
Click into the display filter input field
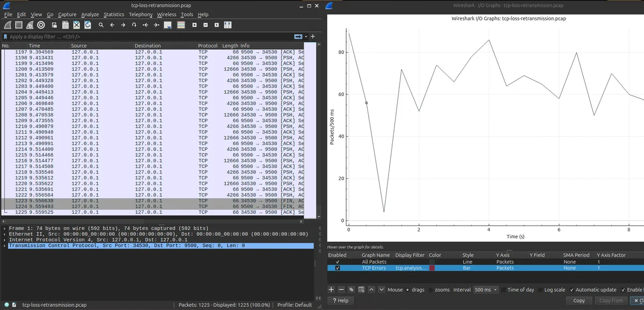pyautogui.click(x=150, y=37)
